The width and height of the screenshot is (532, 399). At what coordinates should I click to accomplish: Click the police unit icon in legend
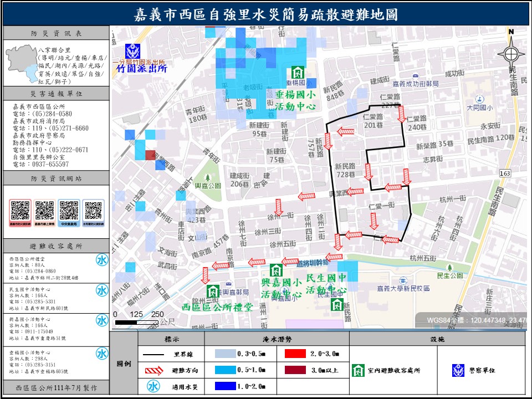tap(458, 370)
